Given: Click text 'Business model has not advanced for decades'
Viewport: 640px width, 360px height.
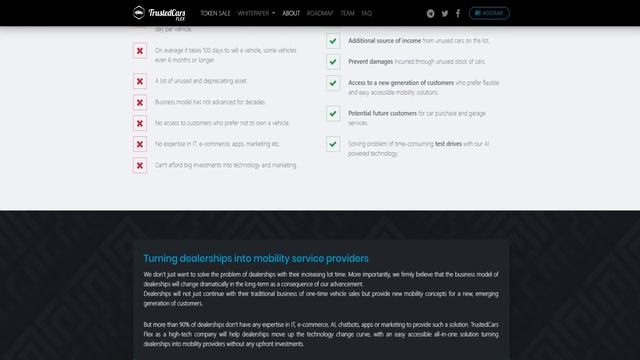Looking at the screenshot, I should point(210,102).
